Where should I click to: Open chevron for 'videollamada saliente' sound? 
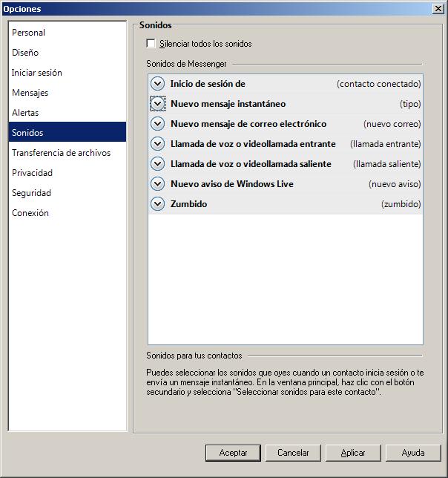(x=157, y=164)
